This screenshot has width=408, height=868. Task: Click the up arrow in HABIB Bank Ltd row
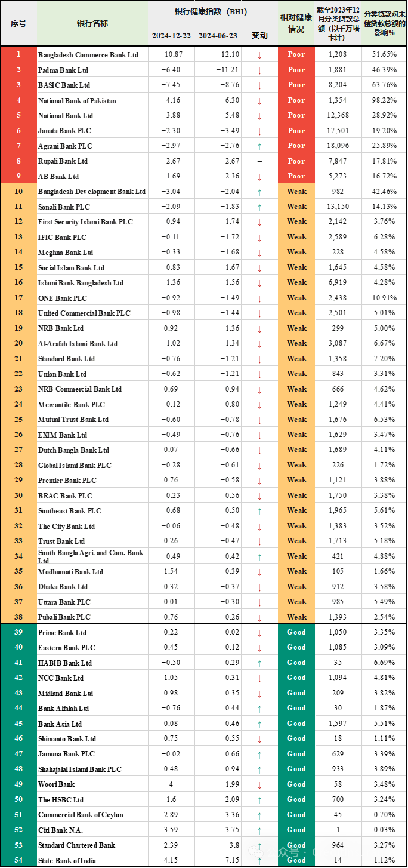[x=260, y=663]
